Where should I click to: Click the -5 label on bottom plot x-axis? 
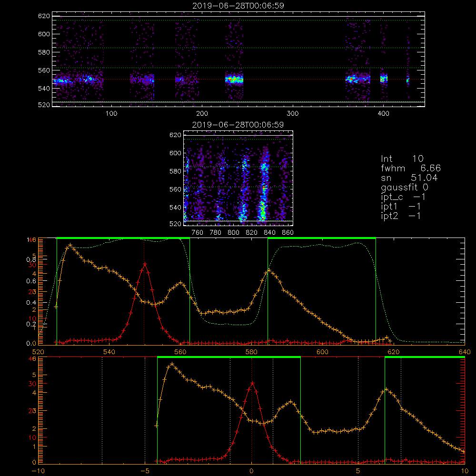pos(145,471)
